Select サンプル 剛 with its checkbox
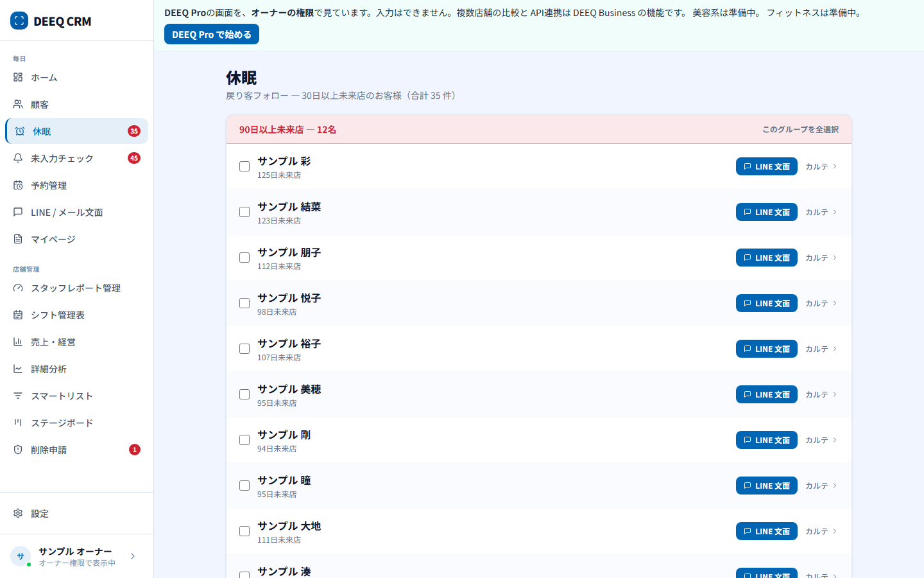 tap(244, 440)
